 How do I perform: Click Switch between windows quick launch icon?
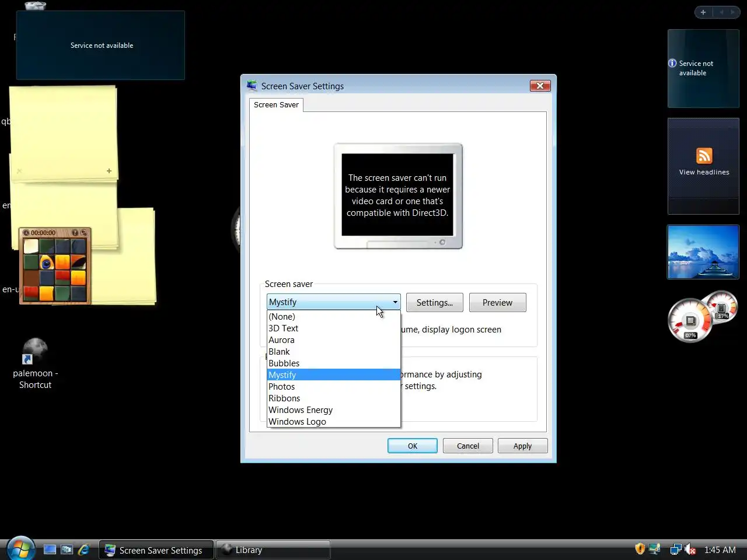[67, 549]
